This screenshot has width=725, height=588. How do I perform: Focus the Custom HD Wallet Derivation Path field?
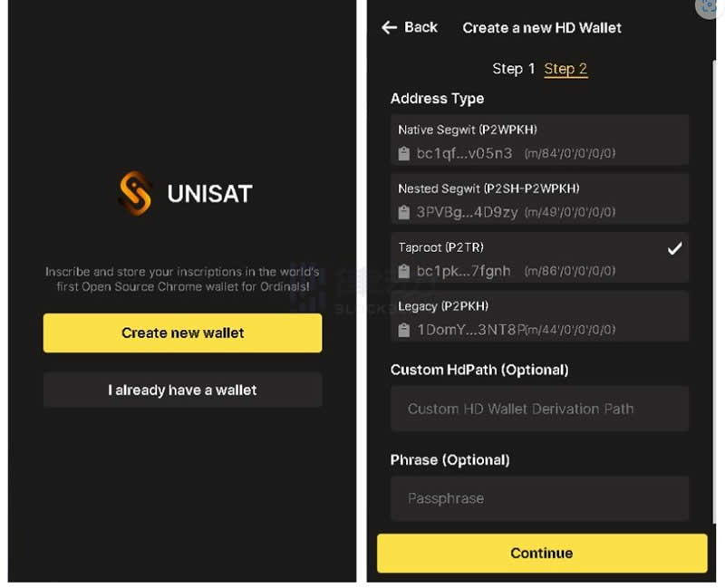(539, 409)
